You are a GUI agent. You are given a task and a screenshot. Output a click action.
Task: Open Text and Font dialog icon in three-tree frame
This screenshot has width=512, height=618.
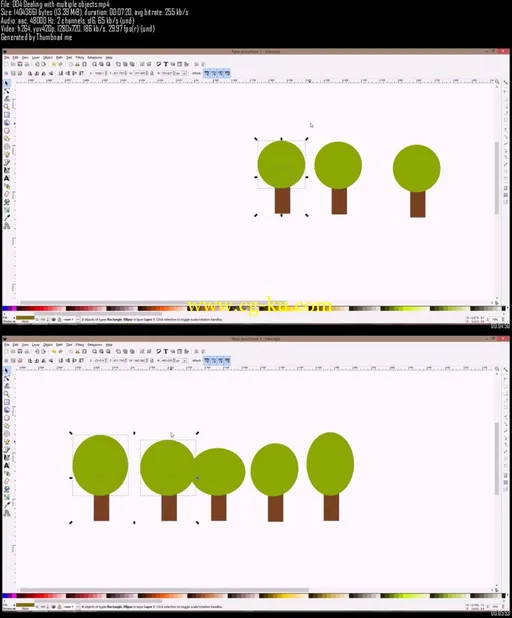[166, 64]
